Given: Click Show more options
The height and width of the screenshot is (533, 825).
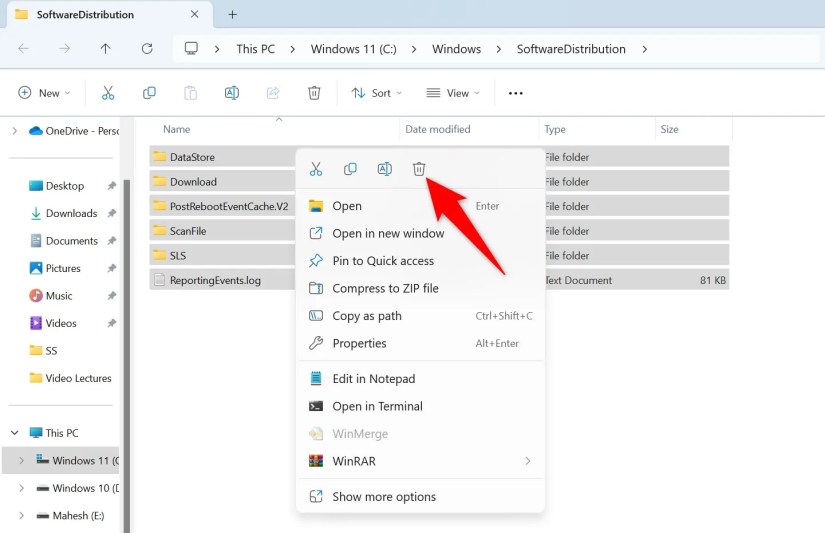Looking at the screenshot, I should 420,497.
